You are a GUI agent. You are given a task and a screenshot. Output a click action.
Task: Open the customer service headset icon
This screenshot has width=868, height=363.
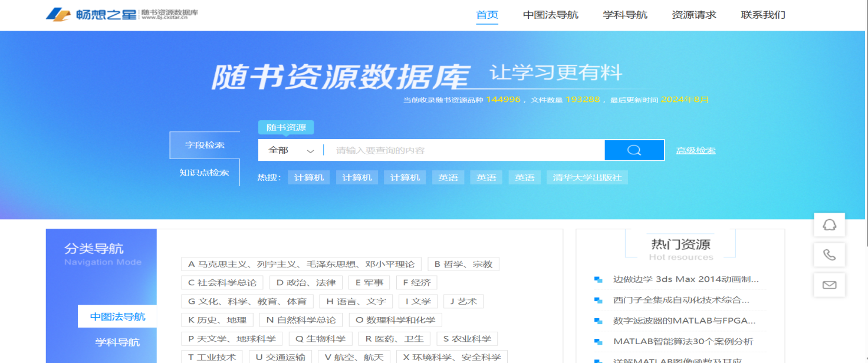829,225
